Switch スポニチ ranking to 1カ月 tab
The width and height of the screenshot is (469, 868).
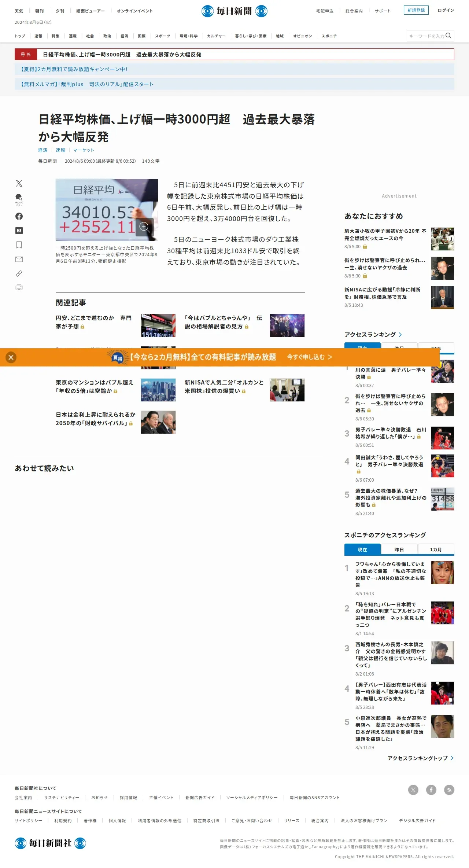(x=436, y=549)
